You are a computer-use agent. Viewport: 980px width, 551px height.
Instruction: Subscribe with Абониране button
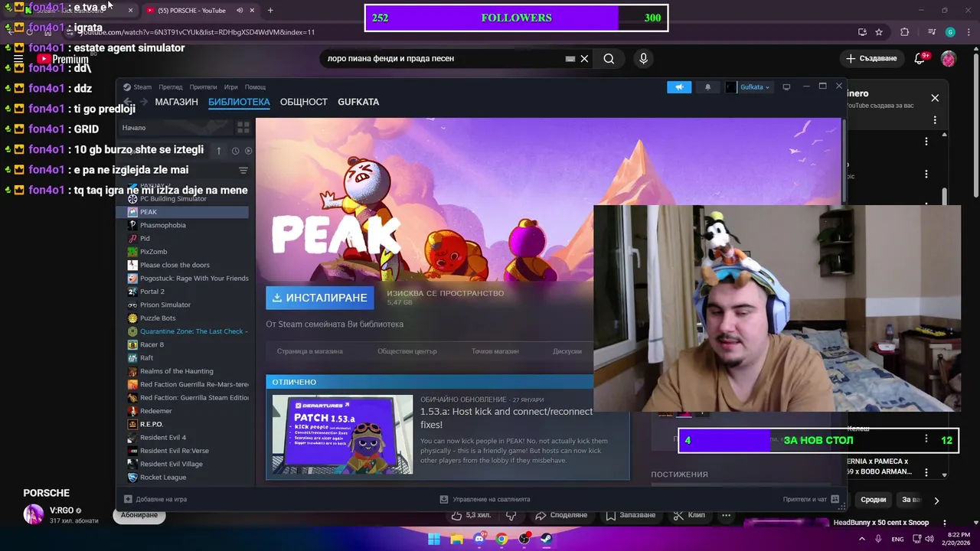tap(139, 515)
